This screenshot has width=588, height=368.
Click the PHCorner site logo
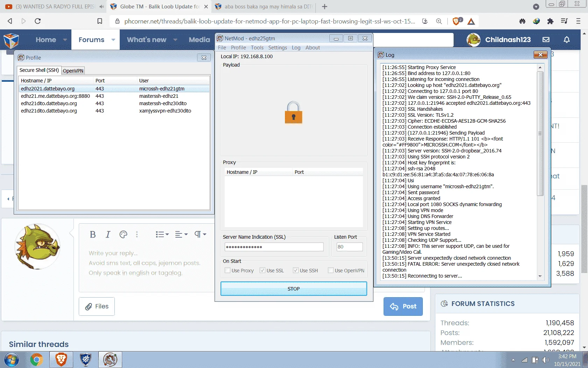[11, 40]
